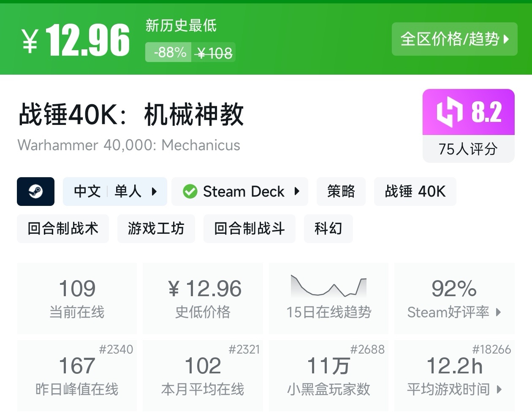Tap the Xiaoheihe logo in score badge
Image resolution: width=532 pixels, height=416 pixels.
tap(450, 112)
